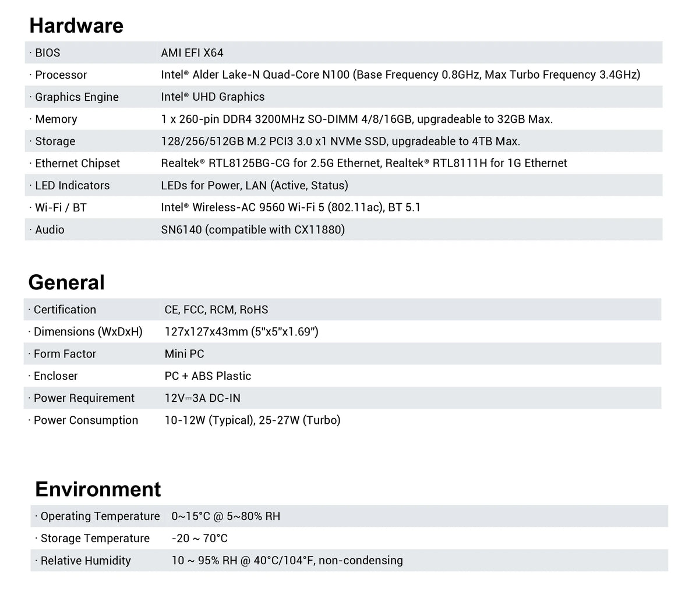Image resolution: width=699 pixels, height=616 pixels.
Task: Select the -20 ~ 70°C value
Action: [x=200, y=539]
